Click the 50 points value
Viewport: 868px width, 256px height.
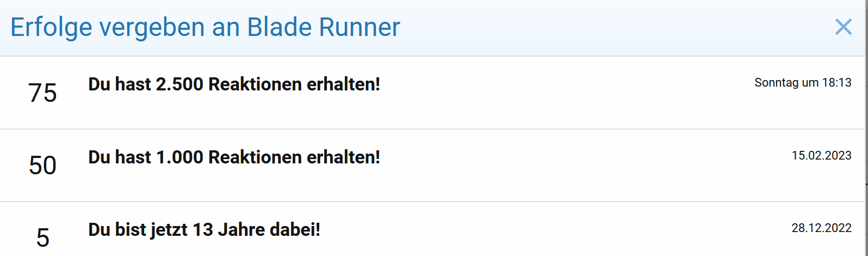[42, 165]
